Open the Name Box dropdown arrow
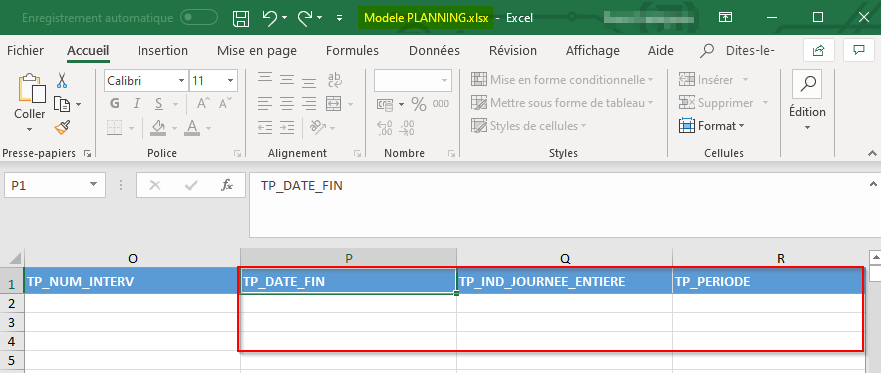The width and height of the screenshot is (881, 373). pos(93,185)
